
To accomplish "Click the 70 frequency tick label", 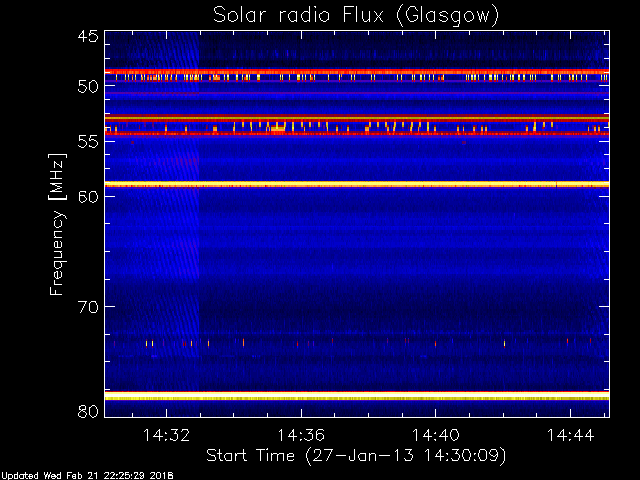I will pos(88,307).
